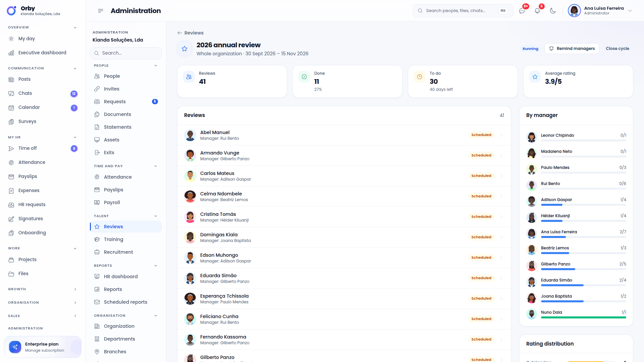Toggle dark mode moon icon
Screen dimensions: 644x362
coord(553,11)
